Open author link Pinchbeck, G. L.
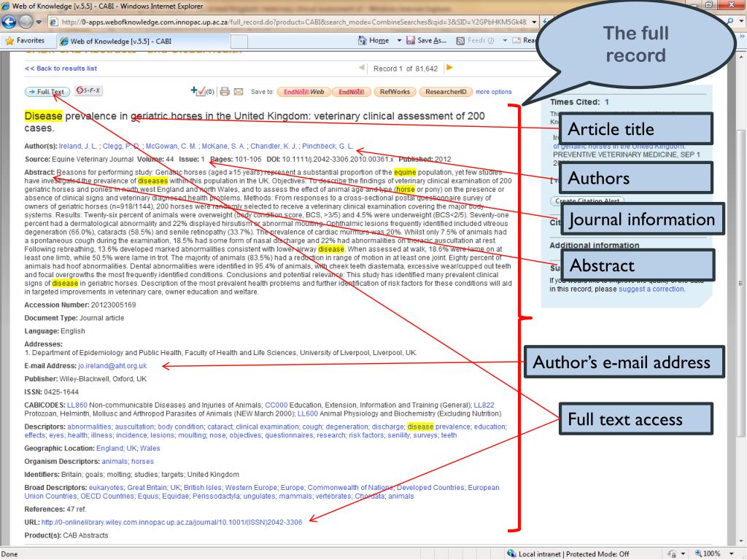Image resolution: width=747 pixels, height=560 pixels. pyautogui.click(x=328, y=146)
